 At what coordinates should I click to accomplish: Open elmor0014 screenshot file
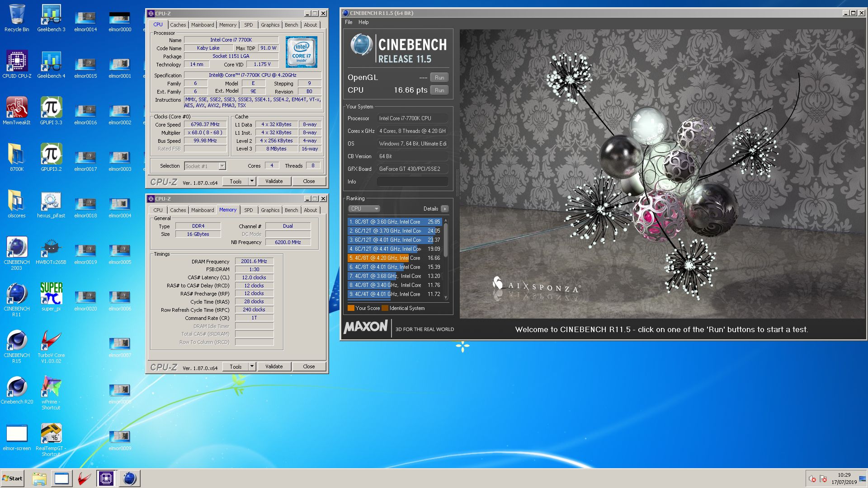[x=85, y=21]
